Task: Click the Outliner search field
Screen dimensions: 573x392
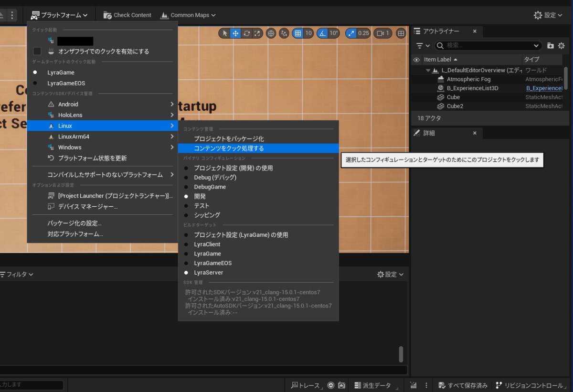Action: click(489, 46)
